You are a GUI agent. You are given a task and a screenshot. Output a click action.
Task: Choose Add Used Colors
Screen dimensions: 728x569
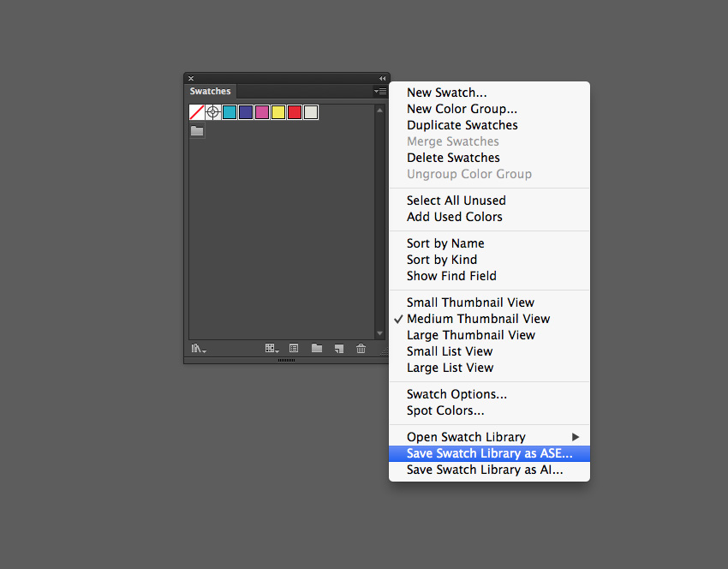tap(489, 217)
